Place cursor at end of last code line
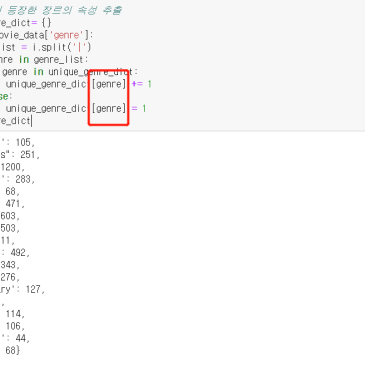Screen dimensions: 365x365 point(31,121)
